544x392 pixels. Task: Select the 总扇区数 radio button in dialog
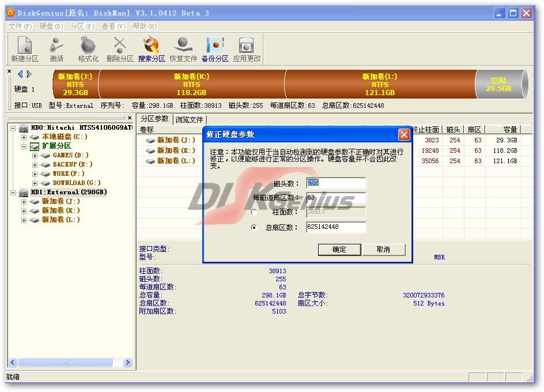254,228
